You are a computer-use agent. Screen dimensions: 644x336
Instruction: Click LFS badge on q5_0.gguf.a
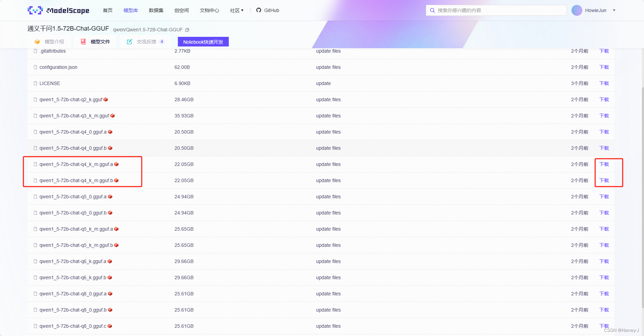[110, 197]
